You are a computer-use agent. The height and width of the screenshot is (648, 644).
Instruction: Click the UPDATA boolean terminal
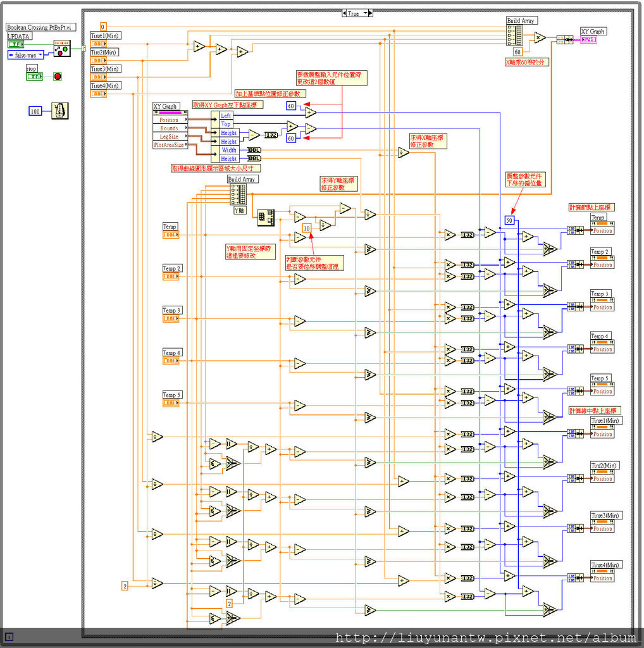pos(16,44)
